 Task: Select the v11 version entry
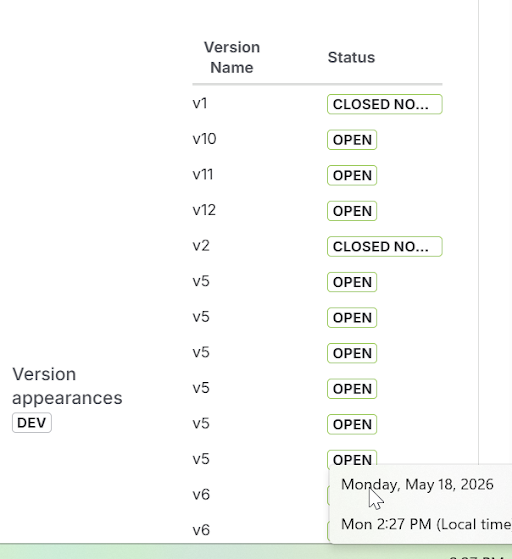pos(203,175)
